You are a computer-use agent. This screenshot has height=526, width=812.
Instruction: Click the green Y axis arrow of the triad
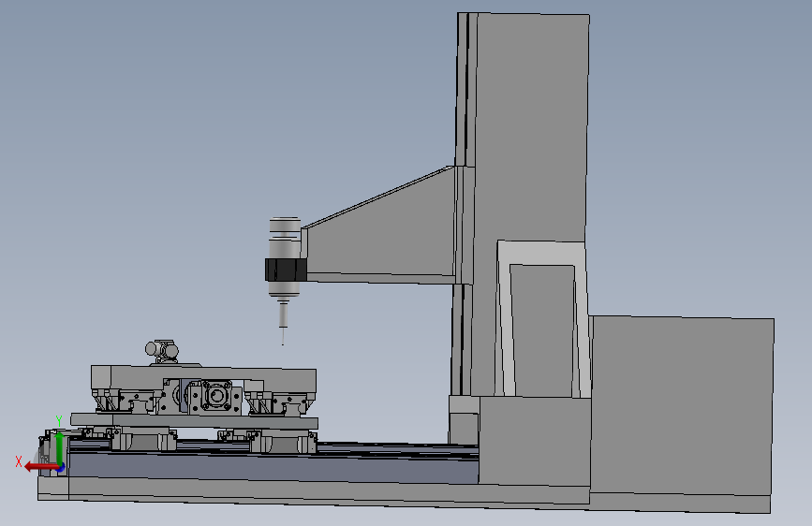[59, 447]
